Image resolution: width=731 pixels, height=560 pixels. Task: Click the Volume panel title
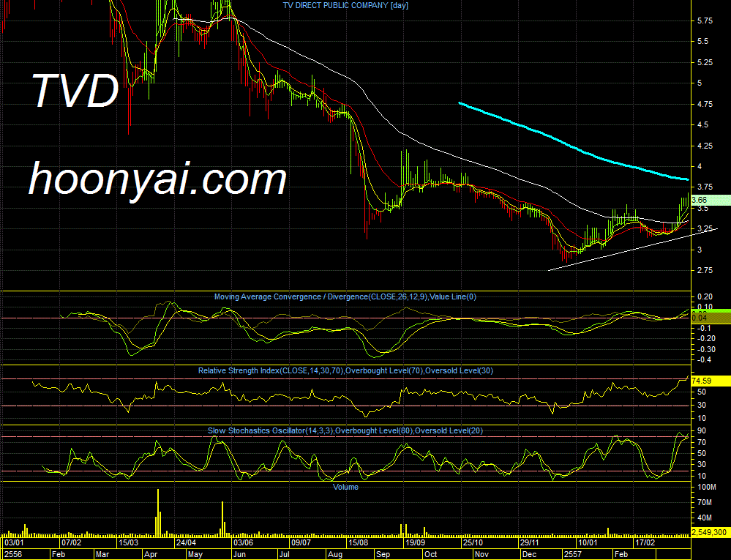[345, 487]
